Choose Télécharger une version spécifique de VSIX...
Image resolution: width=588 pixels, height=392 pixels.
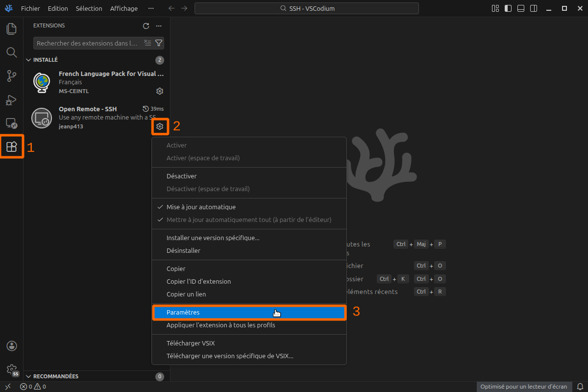coord(249,356)
